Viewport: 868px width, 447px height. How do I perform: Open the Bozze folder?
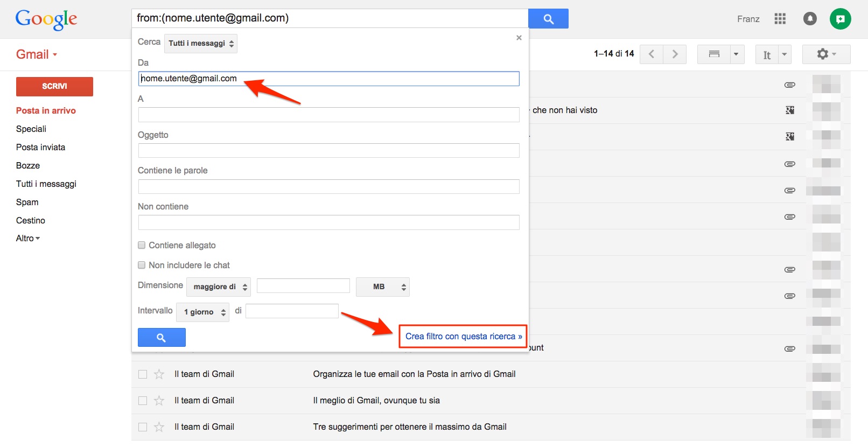28,165
